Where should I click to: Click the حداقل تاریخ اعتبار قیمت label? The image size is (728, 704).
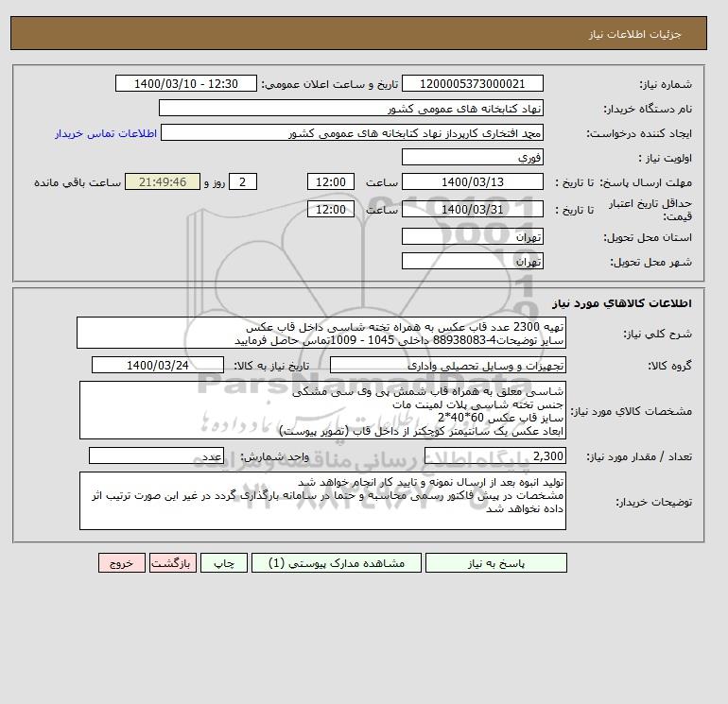tap(650, 210)
